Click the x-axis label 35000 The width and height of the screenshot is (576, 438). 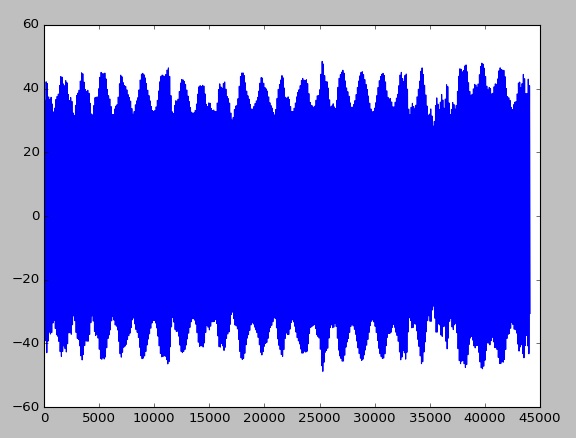pyautogui.click(x=430, y=418)
